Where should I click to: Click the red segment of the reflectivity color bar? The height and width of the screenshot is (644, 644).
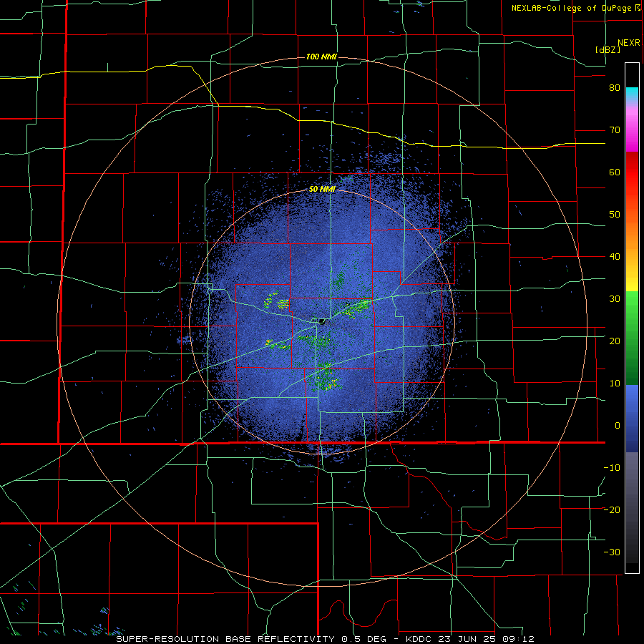632,172
